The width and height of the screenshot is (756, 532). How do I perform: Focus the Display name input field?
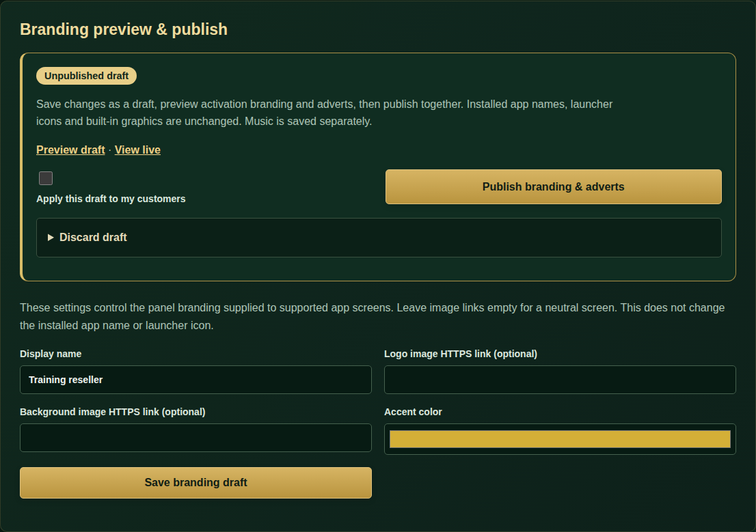pos(195,380)
